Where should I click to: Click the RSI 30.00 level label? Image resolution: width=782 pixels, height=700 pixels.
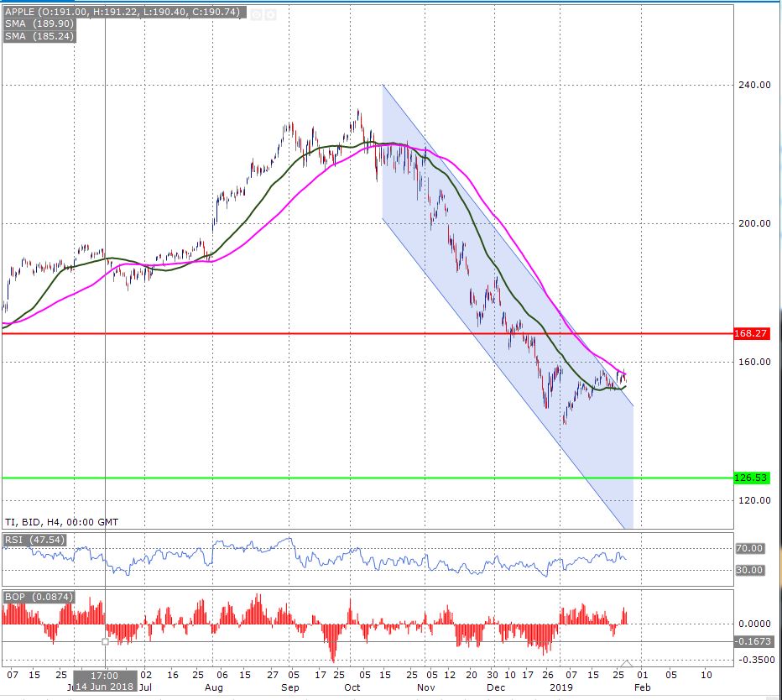coord(749,570)
